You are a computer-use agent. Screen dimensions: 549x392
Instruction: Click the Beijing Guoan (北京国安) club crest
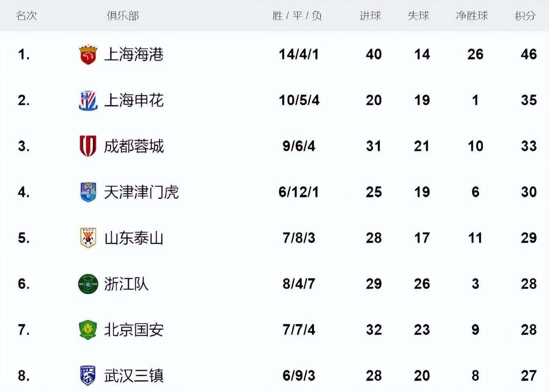point(88,330)
